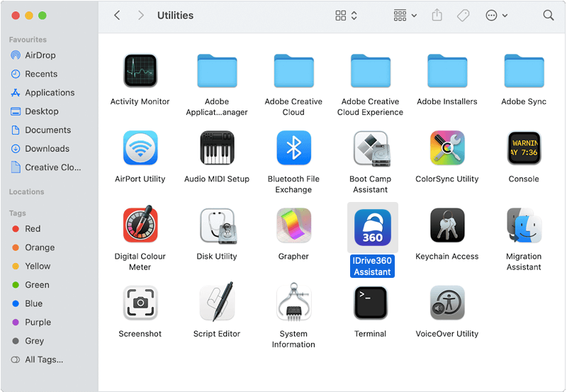Go to Downloads in the sidebar
Image resolution: width=567 pixels, height=392 pixels.
coord(40,149)
